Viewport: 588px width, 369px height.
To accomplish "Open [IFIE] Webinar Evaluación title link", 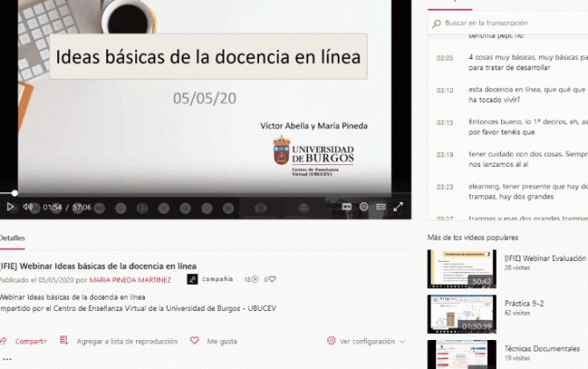I will 545,258.
